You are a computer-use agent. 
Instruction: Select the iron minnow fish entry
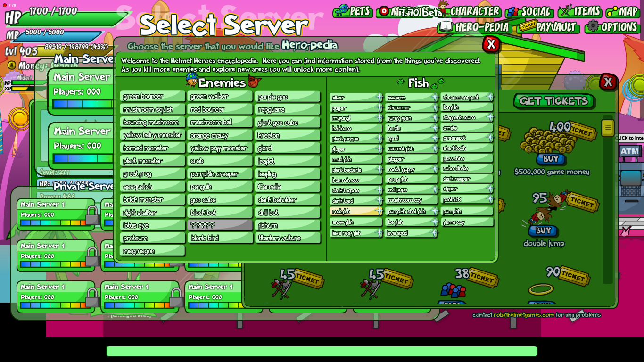(x=356, y=180)
